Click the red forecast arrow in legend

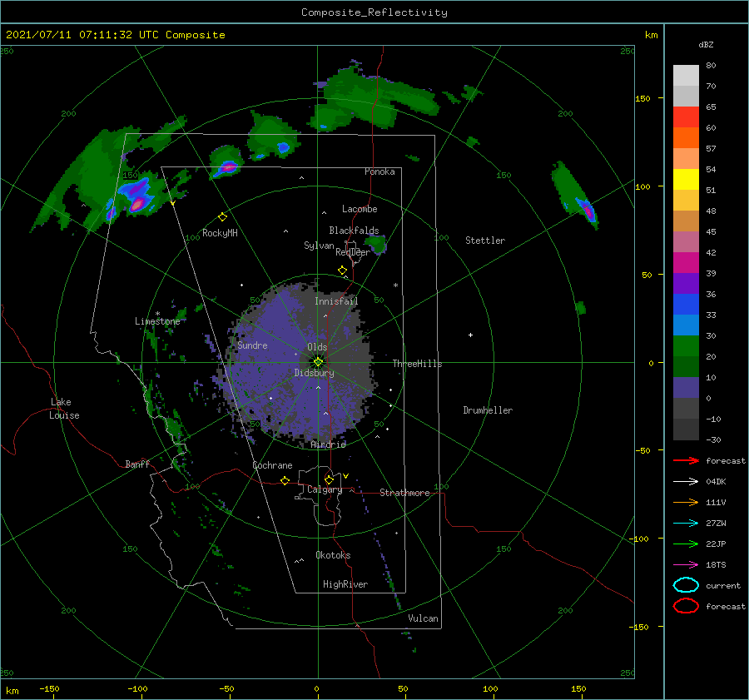click(x=686, y=460)
